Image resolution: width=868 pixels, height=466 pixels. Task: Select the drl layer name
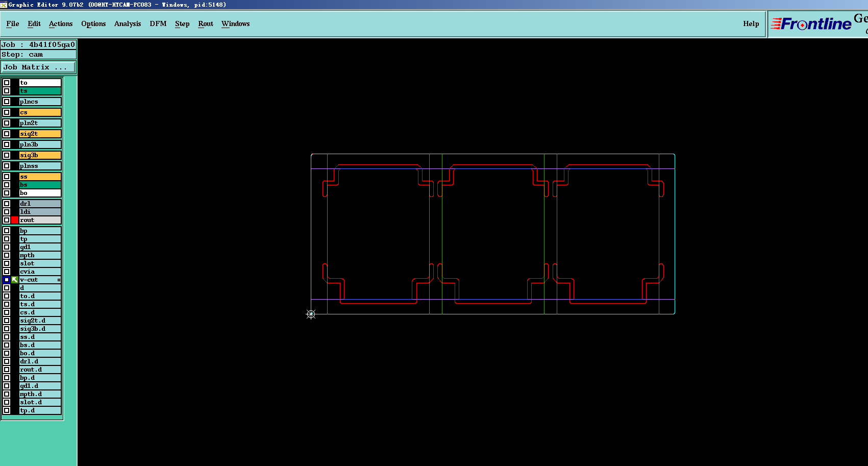pos(40,204)
